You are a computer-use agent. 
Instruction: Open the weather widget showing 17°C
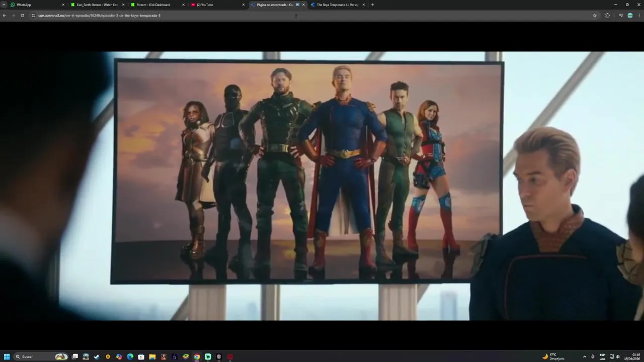tap(553, 356)
